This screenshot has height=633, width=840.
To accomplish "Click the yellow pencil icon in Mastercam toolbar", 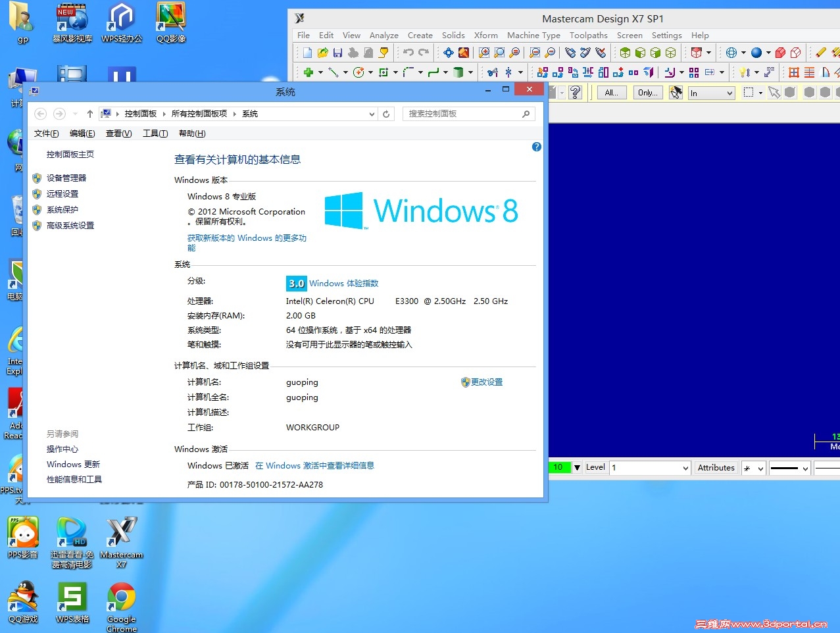I will click(821, 53).
